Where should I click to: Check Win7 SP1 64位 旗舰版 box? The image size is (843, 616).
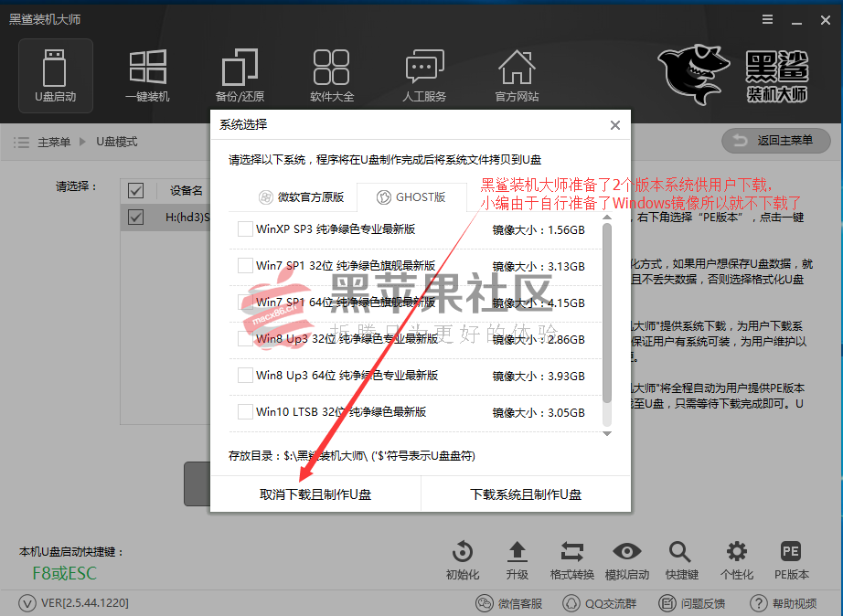245,303
